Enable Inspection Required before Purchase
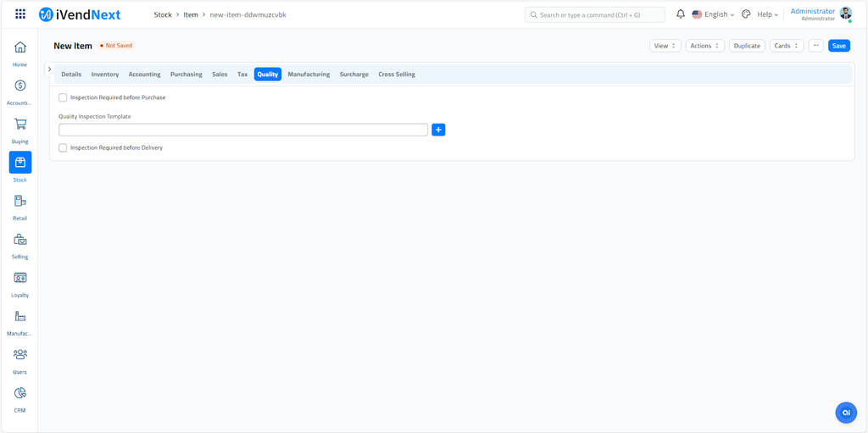The height and width of the screenshot is (433, 868). pos(63,97)
